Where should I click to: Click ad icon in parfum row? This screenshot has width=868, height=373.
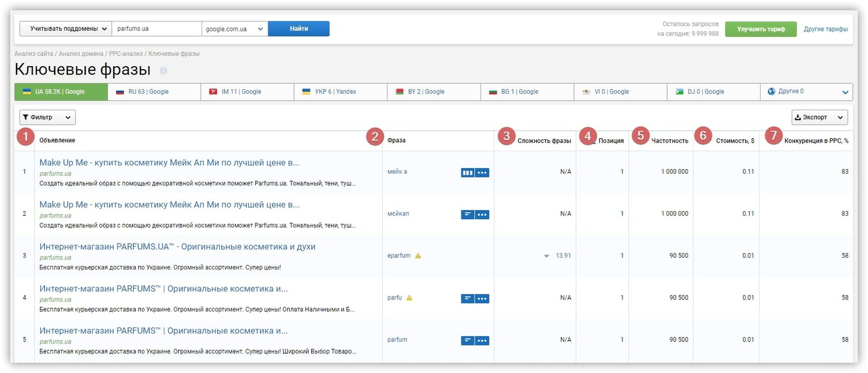[468, 340]
